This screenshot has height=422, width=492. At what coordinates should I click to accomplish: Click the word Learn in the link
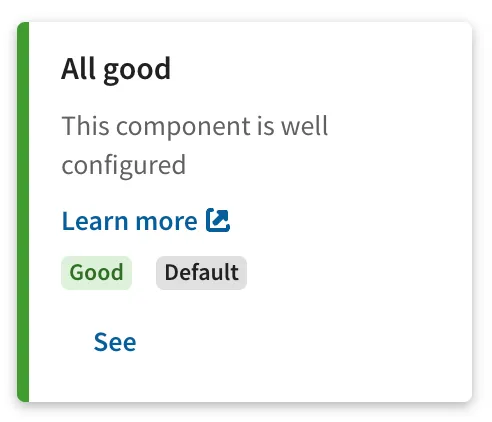tap(95, 221)
